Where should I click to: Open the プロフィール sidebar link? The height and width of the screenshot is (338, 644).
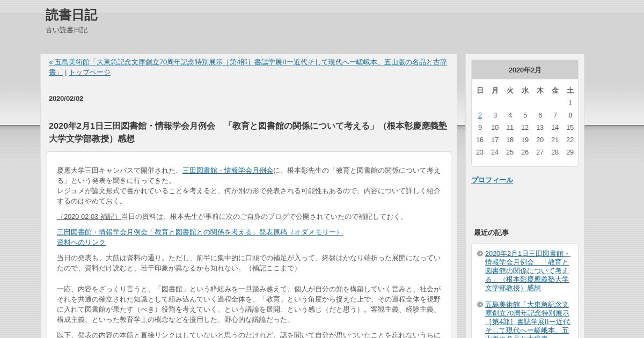pos(492,180)
